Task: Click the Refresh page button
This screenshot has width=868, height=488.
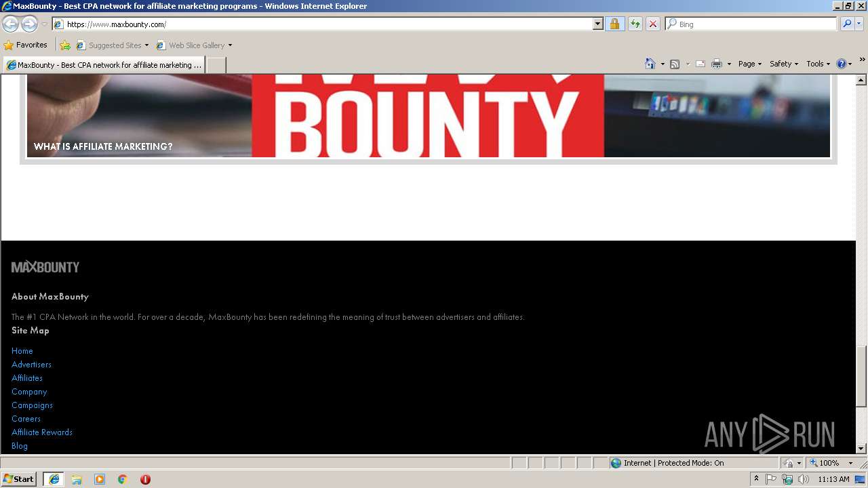Action: click(x=635, y=24)
